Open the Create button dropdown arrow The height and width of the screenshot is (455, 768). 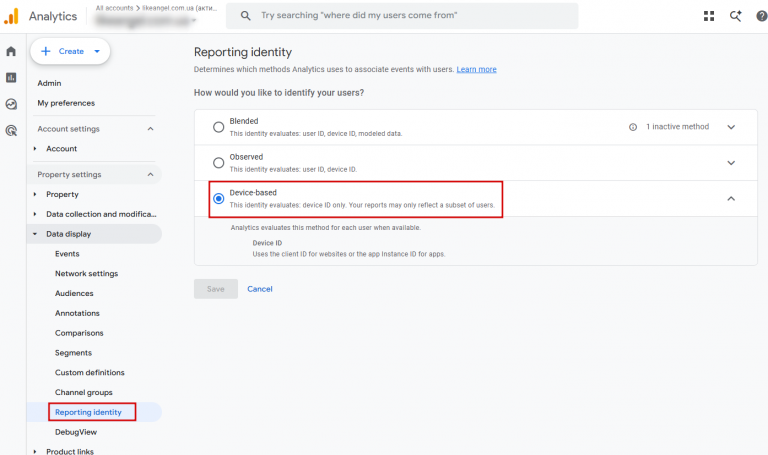[97, 51]
